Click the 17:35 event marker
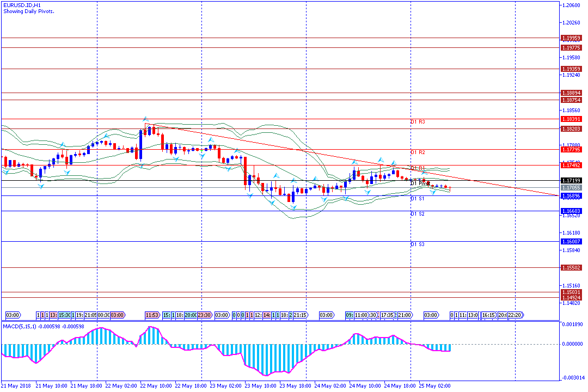 pos(388,315)
